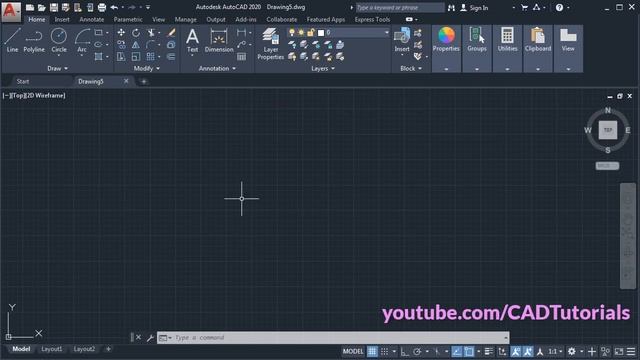Viewport: 640px width, 360px height.
Task: Open the Parametric ribbon tab
Action: (x=128, y=19)
